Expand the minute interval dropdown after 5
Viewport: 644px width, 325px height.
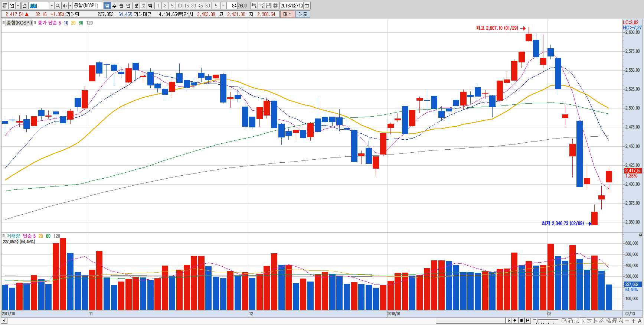coord(223,6)
